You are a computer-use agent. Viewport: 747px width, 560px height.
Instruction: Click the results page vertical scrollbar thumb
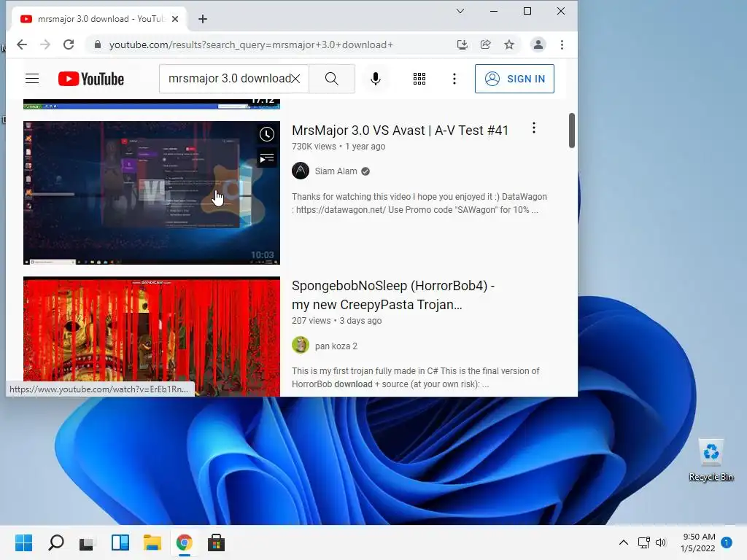572,131
